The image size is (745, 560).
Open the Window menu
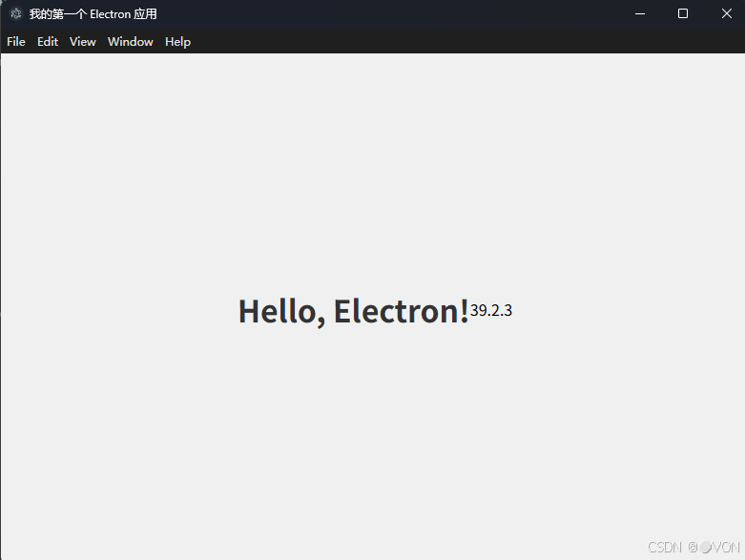tap(130, 42)
